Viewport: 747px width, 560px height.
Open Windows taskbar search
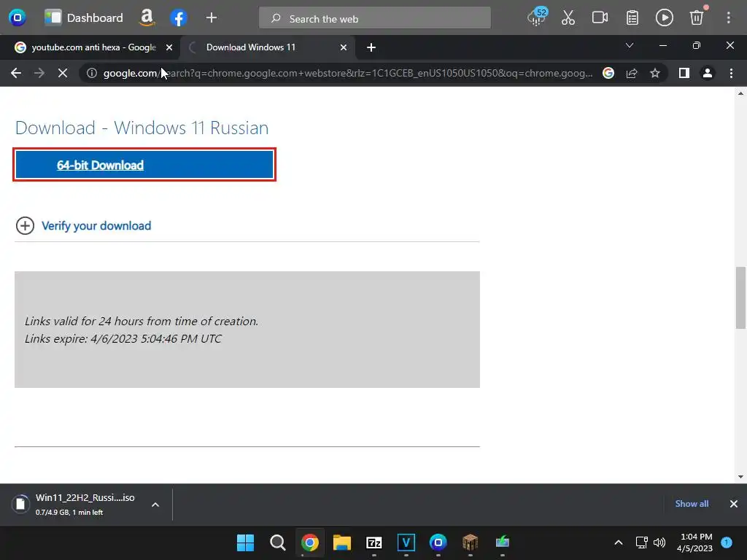[278, 542]
